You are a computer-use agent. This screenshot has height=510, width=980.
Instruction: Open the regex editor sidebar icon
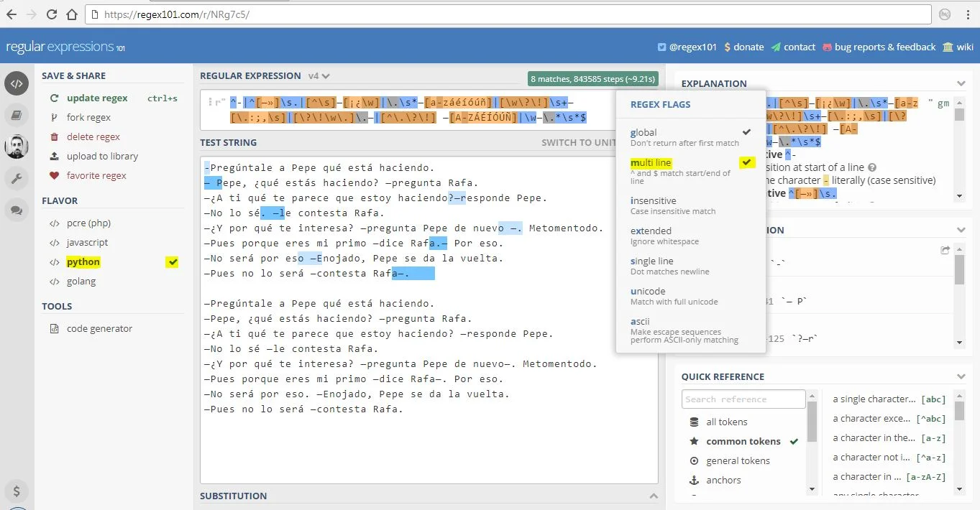[17, 83]
